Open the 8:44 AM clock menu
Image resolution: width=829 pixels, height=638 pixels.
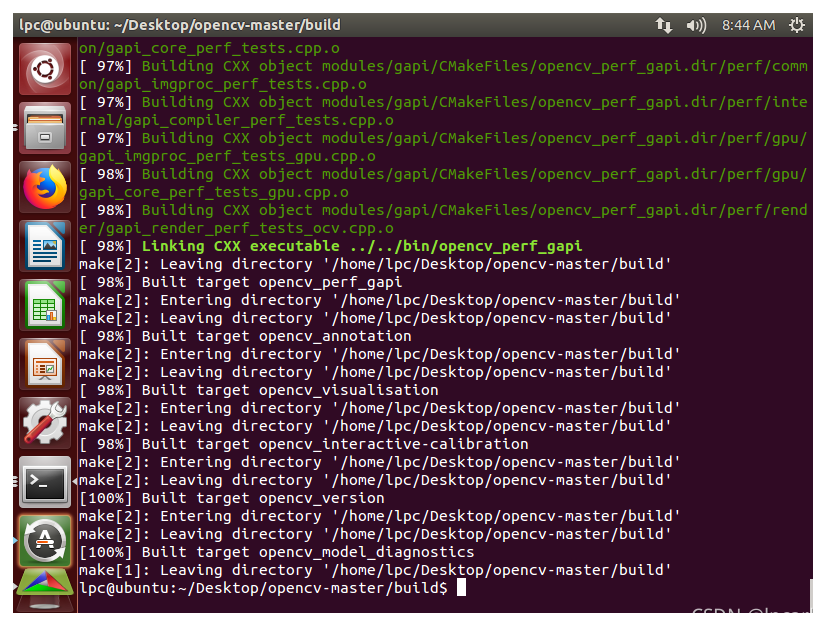click(748, 25)
